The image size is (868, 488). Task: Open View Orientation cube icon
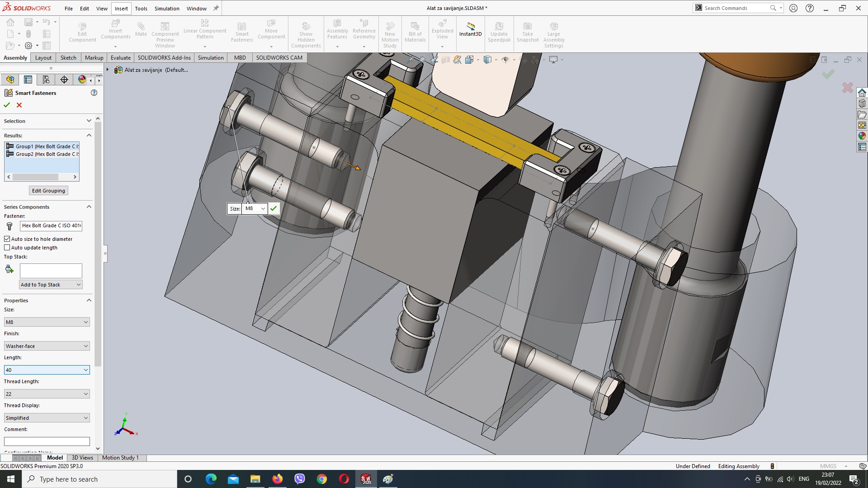point(469,60)
